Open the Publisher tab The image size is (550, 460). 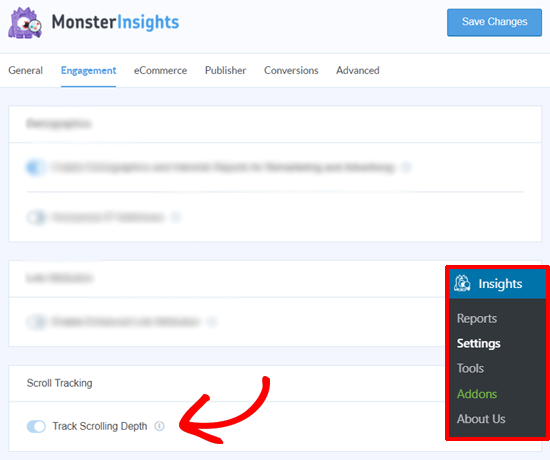(x=226, y=71)
